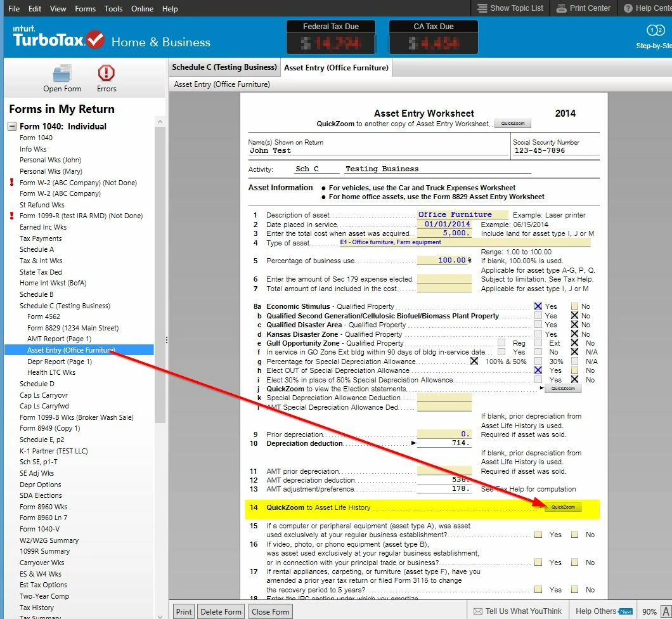Screen dimensions: 672x619
Task: Check Yes for Elect OUT of Special Depreciation
Action: (x=538, y=370)
